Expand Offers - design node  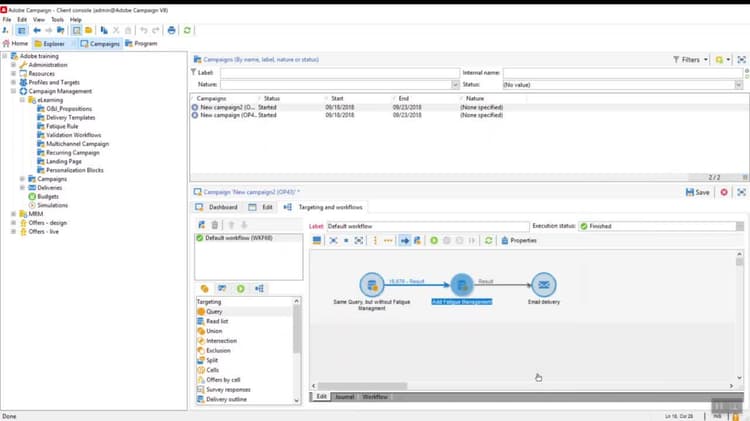(x=13, y=222)
